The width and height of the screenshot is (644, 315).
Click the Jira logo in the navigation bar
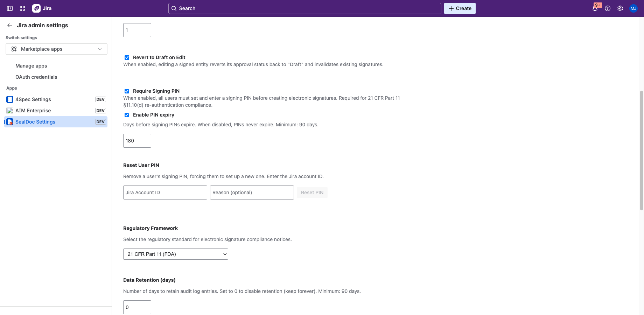[x=36, y=8]
